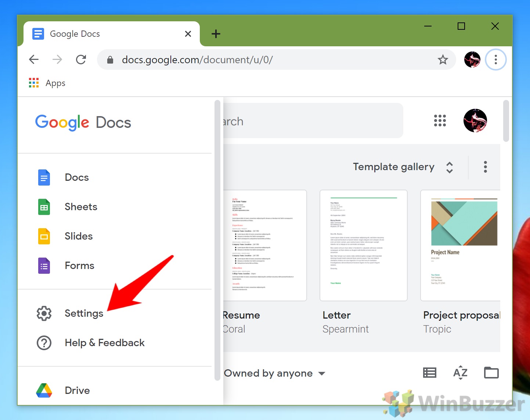Open the file picker folder icon
Screen dimensions: 530x420
click(x=491, y=373)
